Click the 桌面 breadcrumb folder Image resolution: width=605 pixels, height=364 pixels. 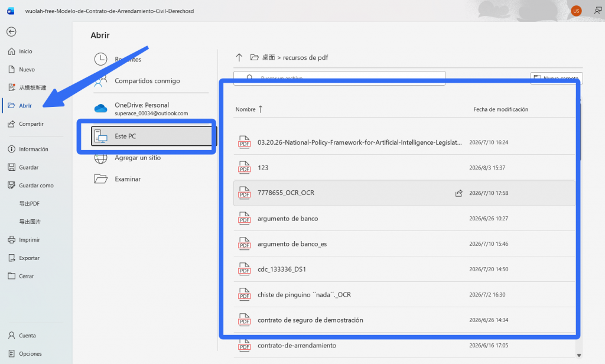click(269, 57)
